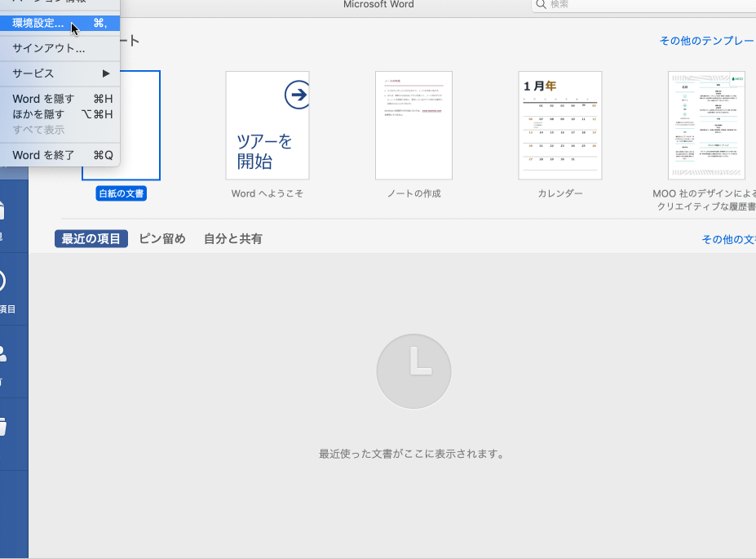756x559 pixels.
Task: Choose Word を終了 to quit
Action: pyautogui.click(x=60, y=155)
